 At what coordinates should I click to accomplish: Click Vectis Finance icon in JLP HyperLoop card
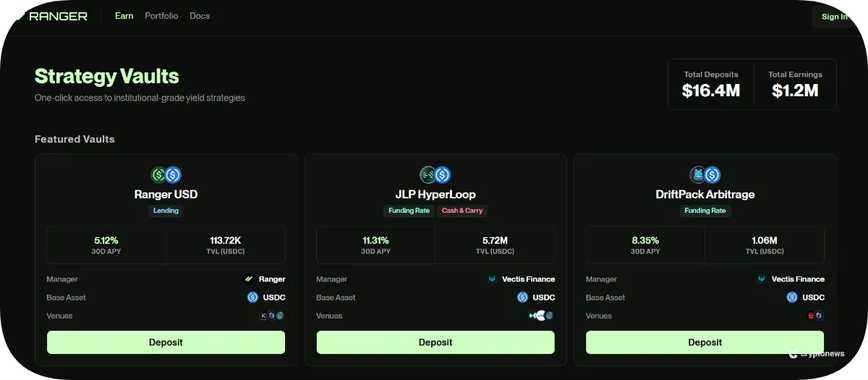pos(493,279)
